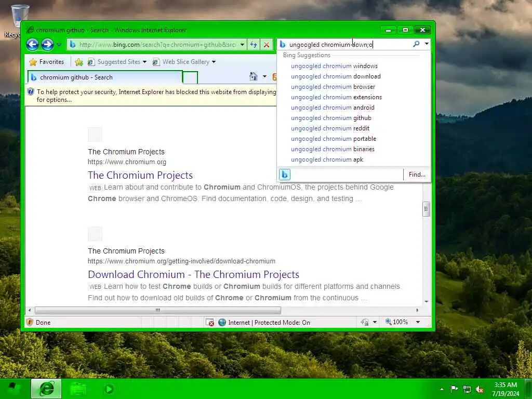The height and width of the screenshot is (399, 532).
Task: Choose suggestion ungoogled chromium android
Action: pos(332,108)
